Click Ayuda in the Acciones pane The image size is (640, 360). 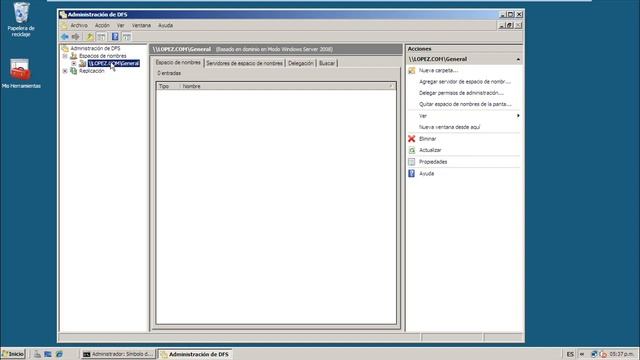coord(426,173)
